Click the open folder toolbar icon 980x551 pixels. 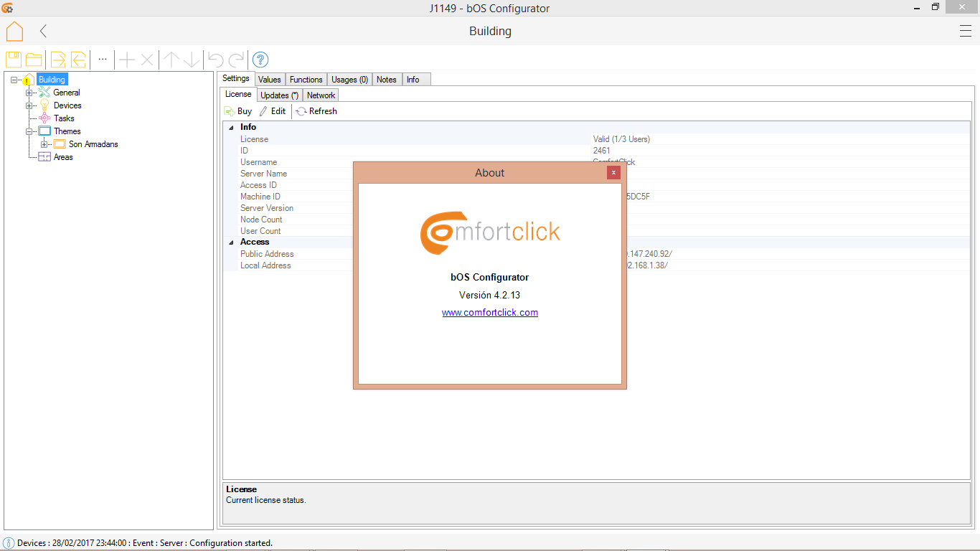pos(34,60)
